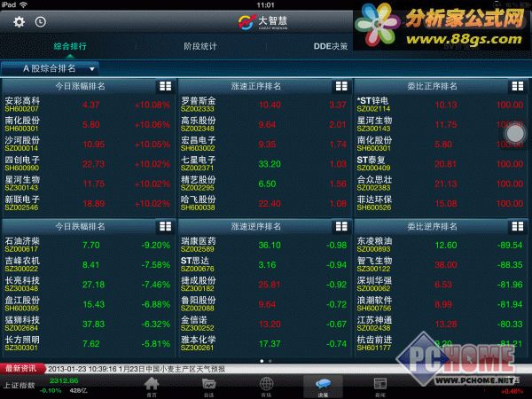
Task: Select 七星电子 SZ002371 row
Action: [x=263, y=163]
